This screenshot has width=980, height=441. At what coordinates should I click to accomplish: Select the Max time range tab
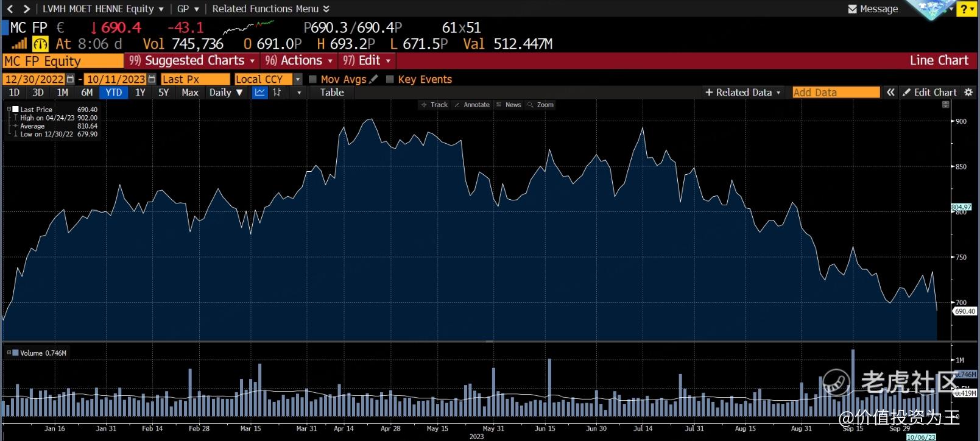point(190,93)
